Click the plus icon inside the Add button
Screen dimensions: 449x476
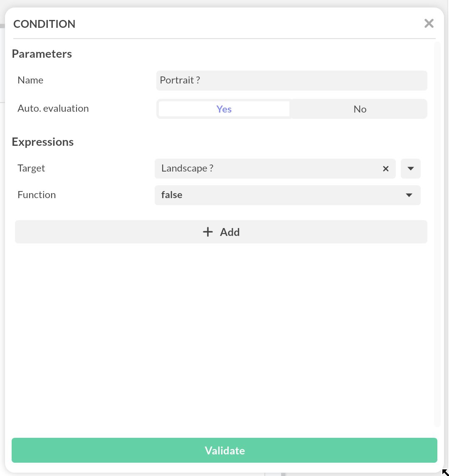(x=207, y=232)
